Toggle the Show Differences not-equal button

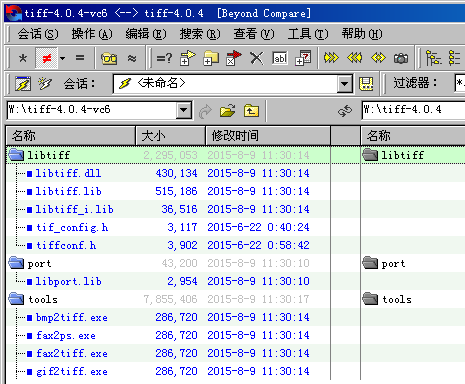pyautogui.click(x=47, y=58)
